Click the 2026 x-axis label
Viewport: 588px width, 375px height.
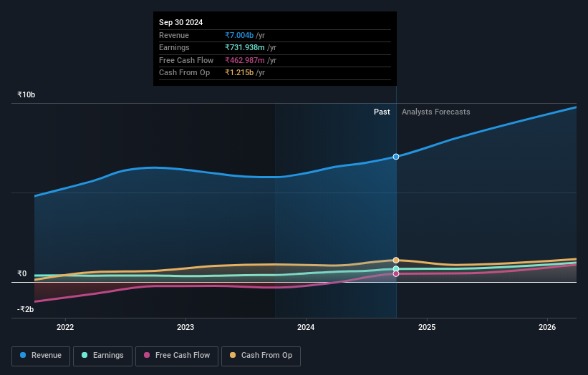click(x=547, y=328)
